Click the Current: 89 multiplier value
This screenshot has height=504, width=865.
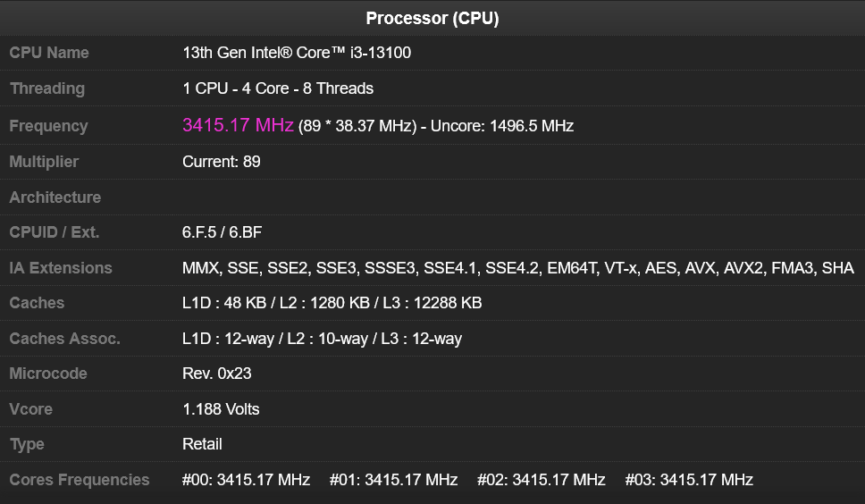tap(222, 162)
